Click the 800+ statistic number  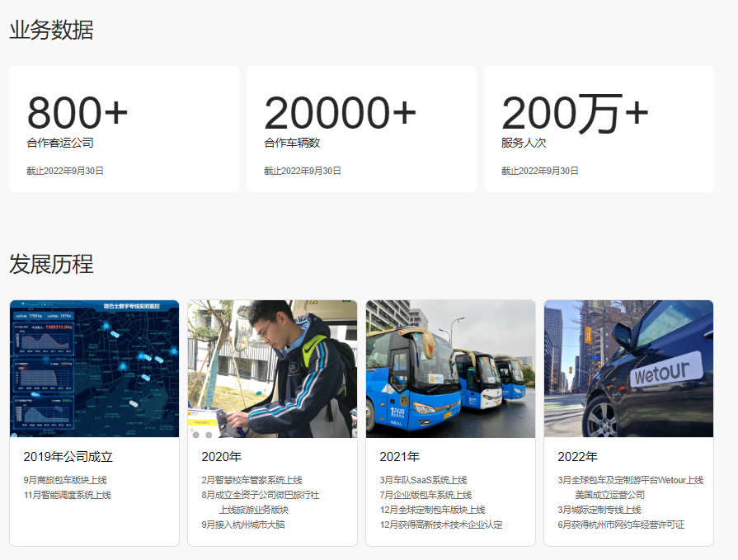coord(78,113)
